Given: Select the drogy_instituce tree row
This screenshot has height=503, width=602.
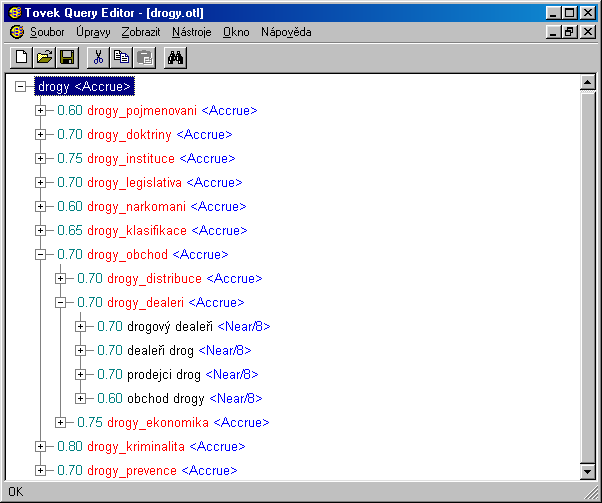Looking at the screenshot, I should [146, 159].
